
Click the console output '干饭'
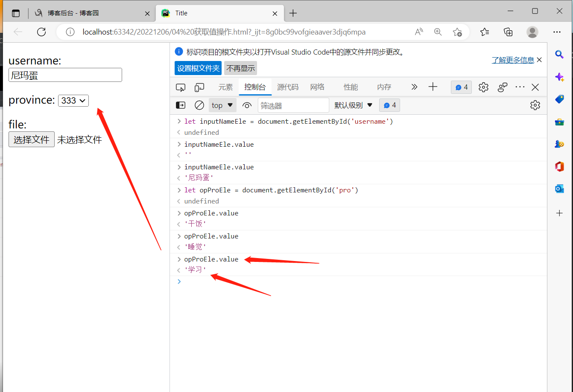point(195,224)
